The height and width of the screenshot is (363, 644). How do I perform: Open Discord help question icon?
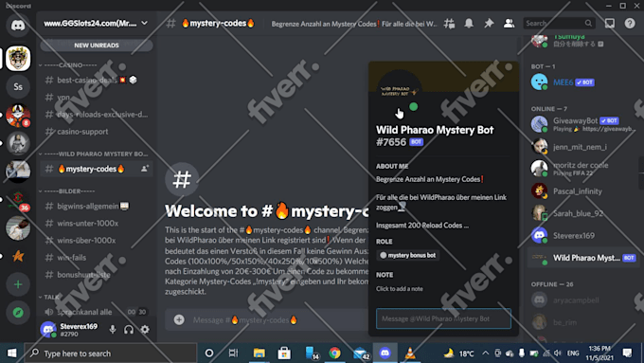(x=630, y=24)
